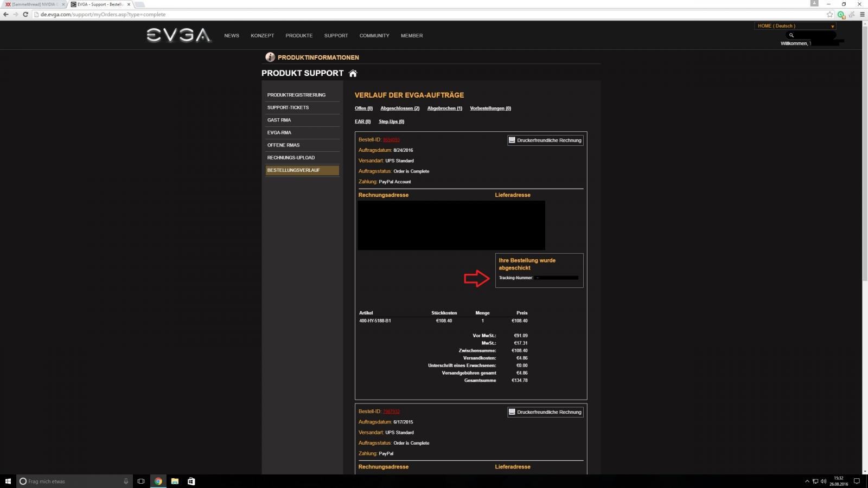Open the green Chrome extension icon
Viewport: 868px width, 488px height.
(x=841, y=15)
